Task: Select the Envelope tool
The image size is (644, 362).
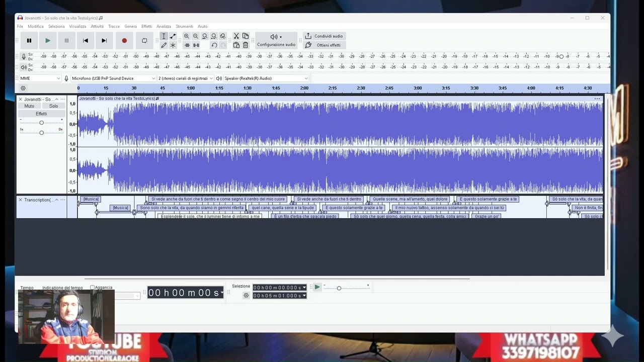Action: [173, 36]
